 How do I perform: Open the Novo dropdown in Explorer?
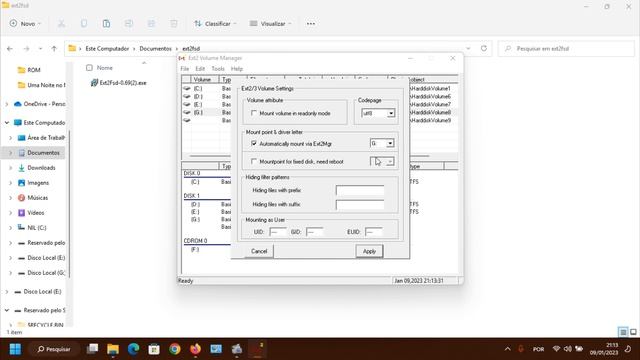click(25, 24)
